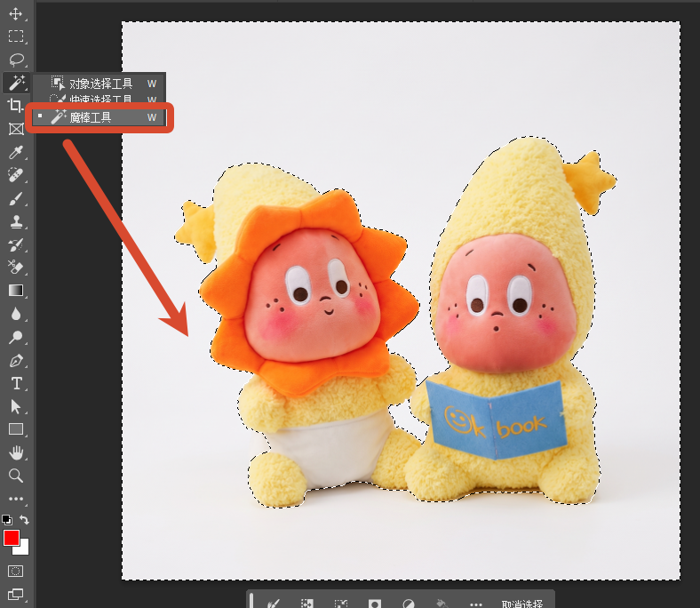Choose 快速选择工具 from the flyout
Image resolution: width=700 pixels, height=608 pixels.
pos(99,99)
